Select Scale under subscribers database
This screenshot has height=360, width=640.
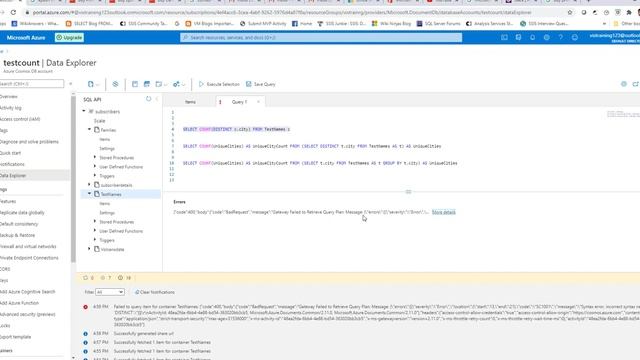coord(100,121)
